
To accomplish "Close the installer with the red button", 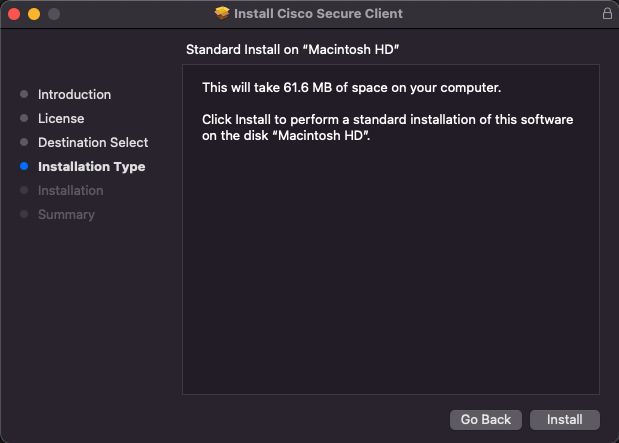I will click(x=14, y=14).
